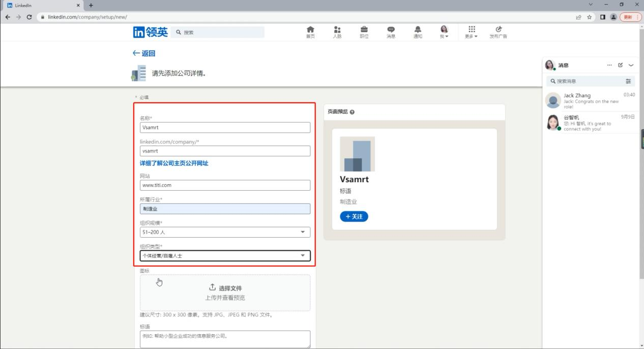The image size is (644, 349).
Task: Click the message filter icon in search
Action: pos(628,81)
